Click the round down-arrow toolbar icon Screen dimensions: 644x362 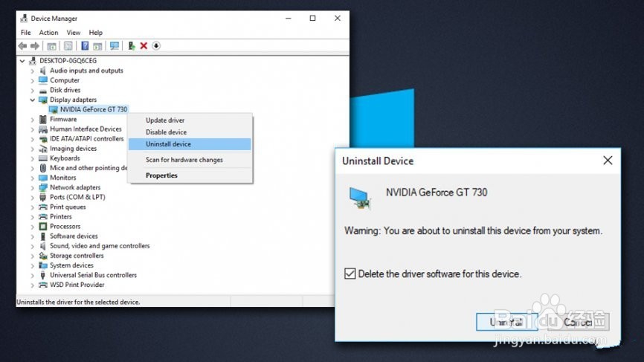click(x=156, y=46)
